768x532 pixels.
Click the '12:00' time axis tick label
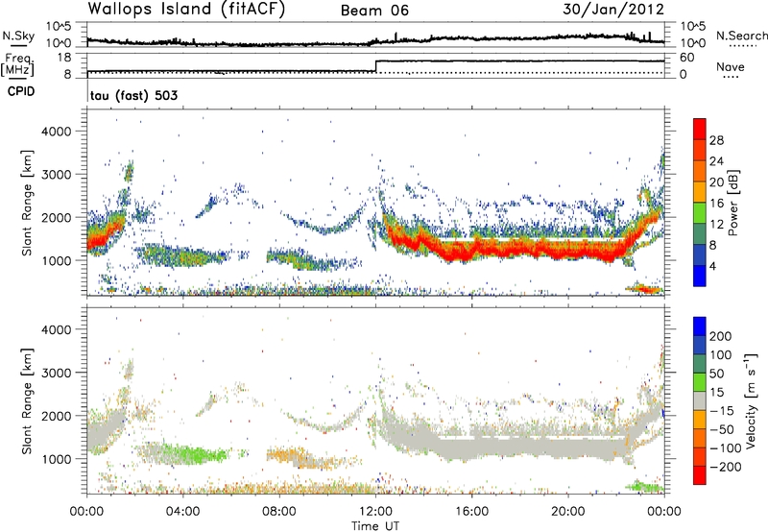(375, 512)
